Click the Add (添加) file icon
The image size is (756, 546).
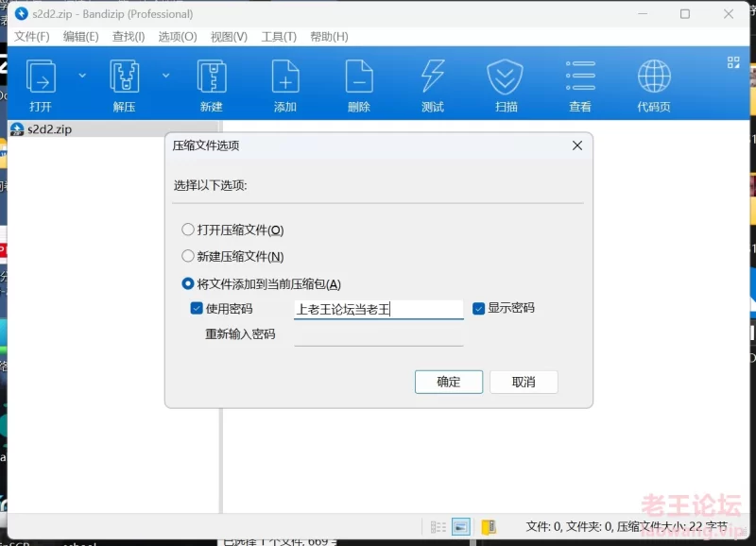(285, 77)
